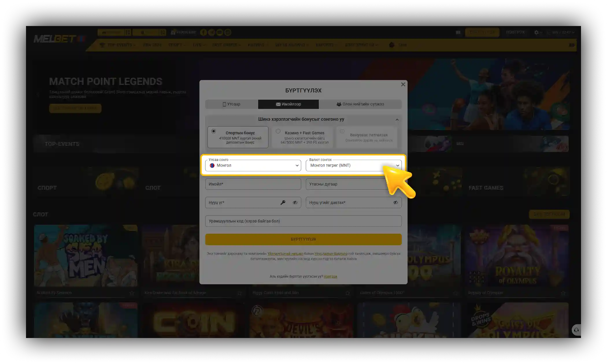Click the yellow БҮРТГҮҮЛЭХ submit button
The height and width of the screenshot is (364, 607).
pos(303,239)
